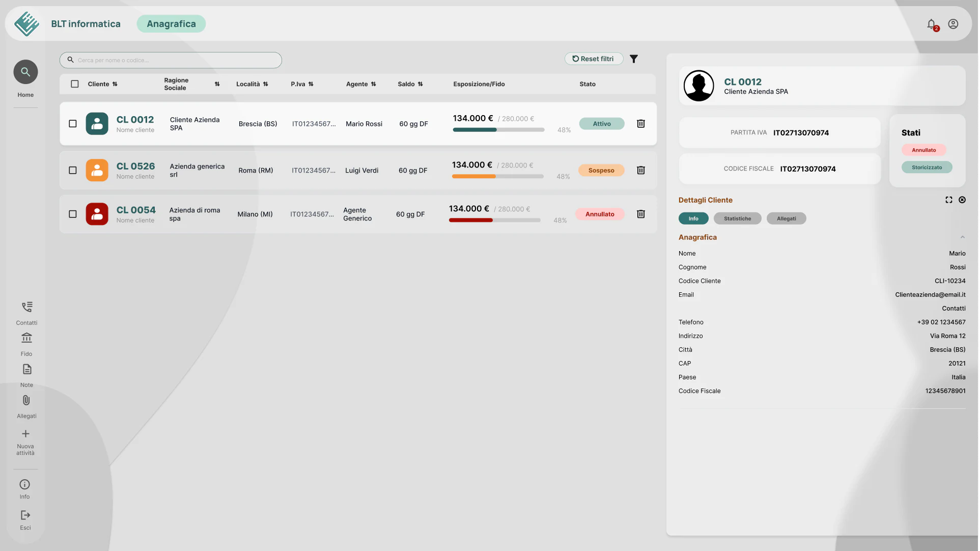
Task: Switch to the Statistiche tab
Action: coord(737,218)
